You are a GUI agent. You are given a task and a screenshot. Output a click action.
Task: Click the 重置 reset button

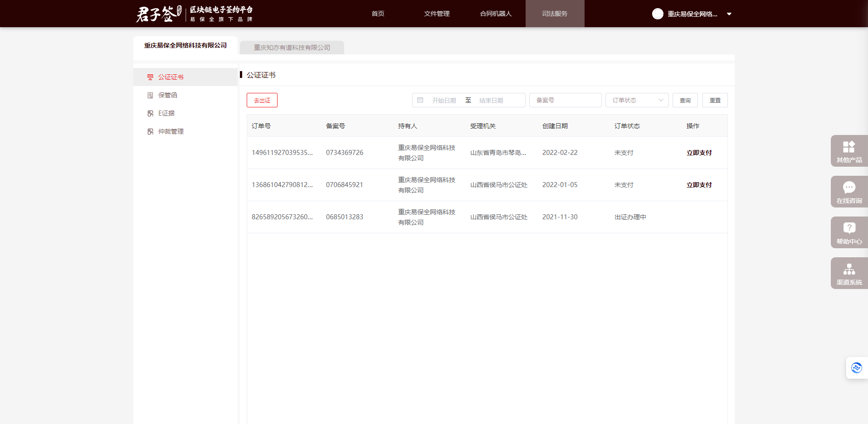tap(715, 100)
